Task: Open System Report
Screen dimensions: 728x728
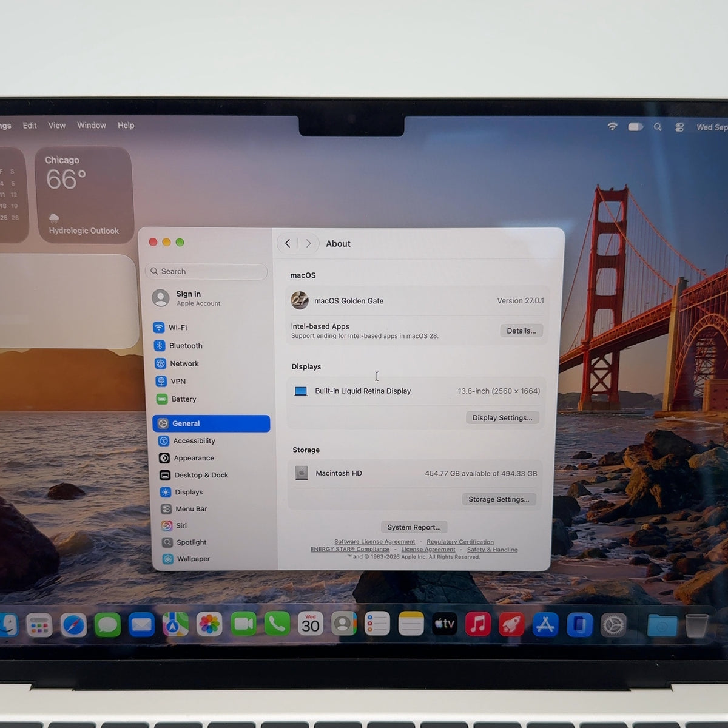Action: (414, 527)
